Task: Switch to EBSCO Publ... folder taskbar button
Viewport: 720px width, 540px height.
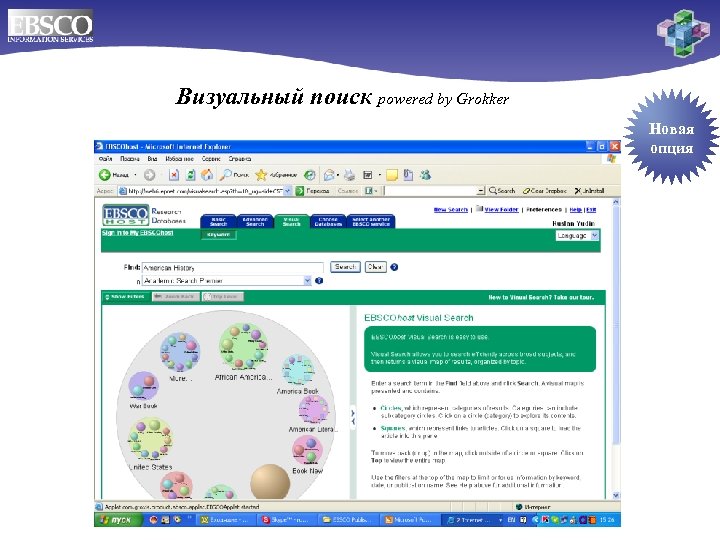Action: 350,520
